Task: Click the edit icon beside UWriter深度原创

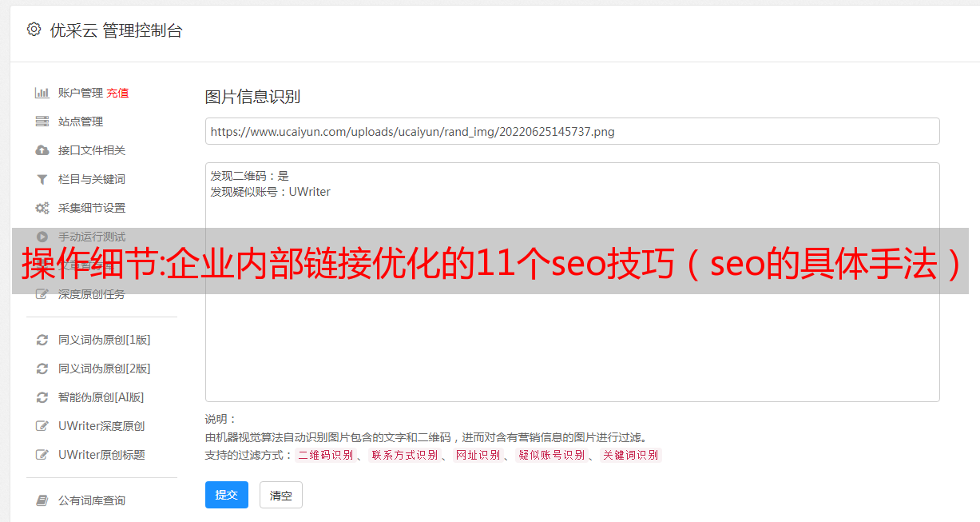Action: coord(42,426)
